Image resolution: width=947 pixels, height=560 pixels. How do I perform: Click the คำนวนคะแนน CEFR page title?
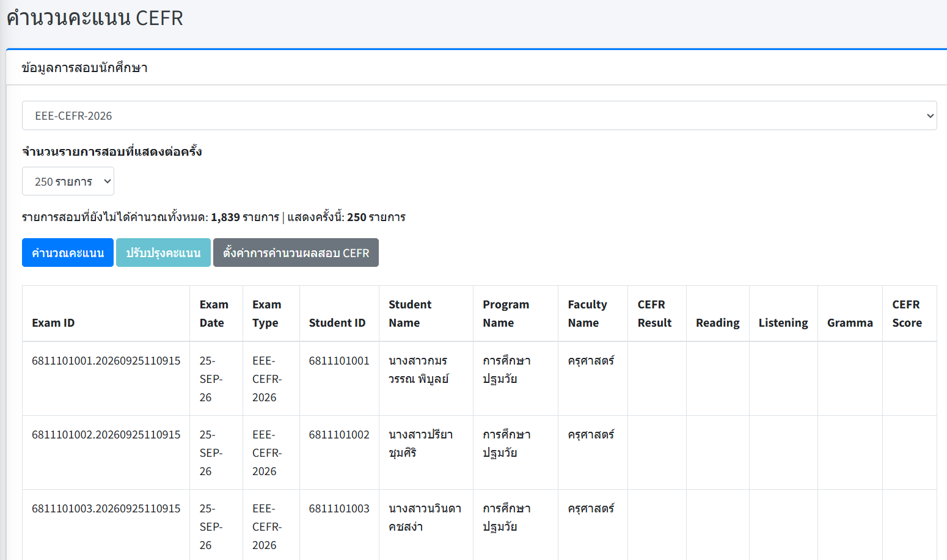(x=95, y=18)
